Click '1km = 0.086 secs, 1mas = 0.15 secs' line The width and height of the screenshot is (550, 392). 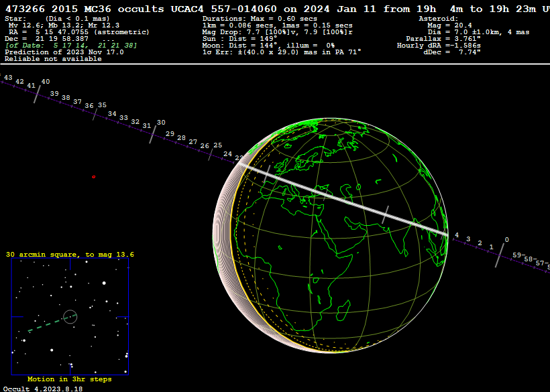pyautogui.click(x=277, y=25)
